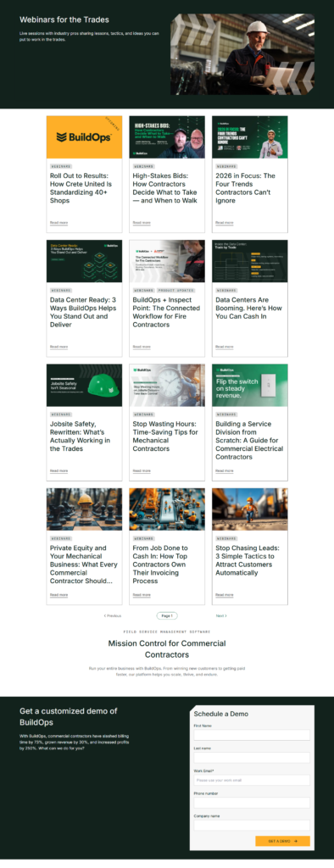Focus the First Name input field

pyautogui.click(x=252, y=735)
